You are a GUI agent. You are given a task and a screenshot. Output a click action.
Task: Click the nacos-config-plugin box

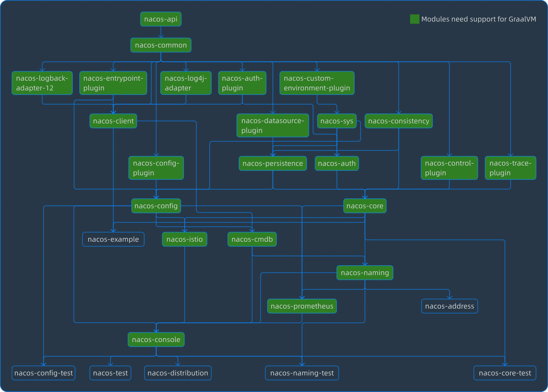coord(156,168)
